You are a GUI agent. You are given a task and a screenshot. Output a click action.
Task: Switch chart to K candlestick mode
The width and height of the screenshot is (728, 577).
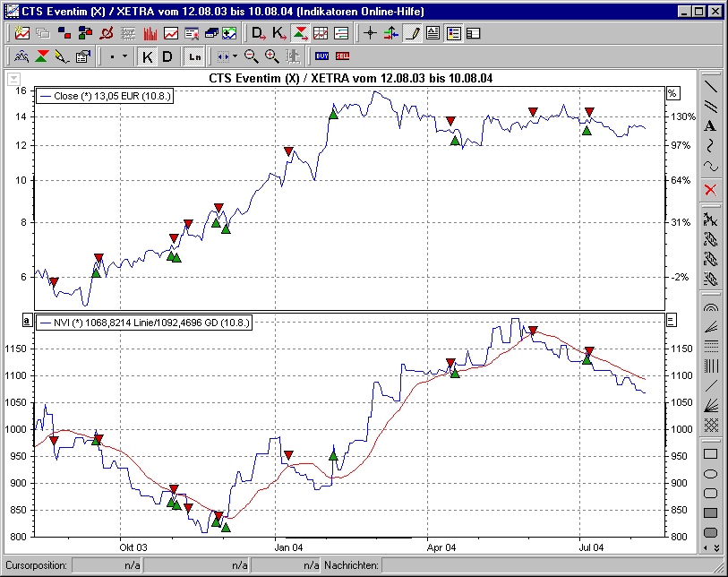point(149,56)
